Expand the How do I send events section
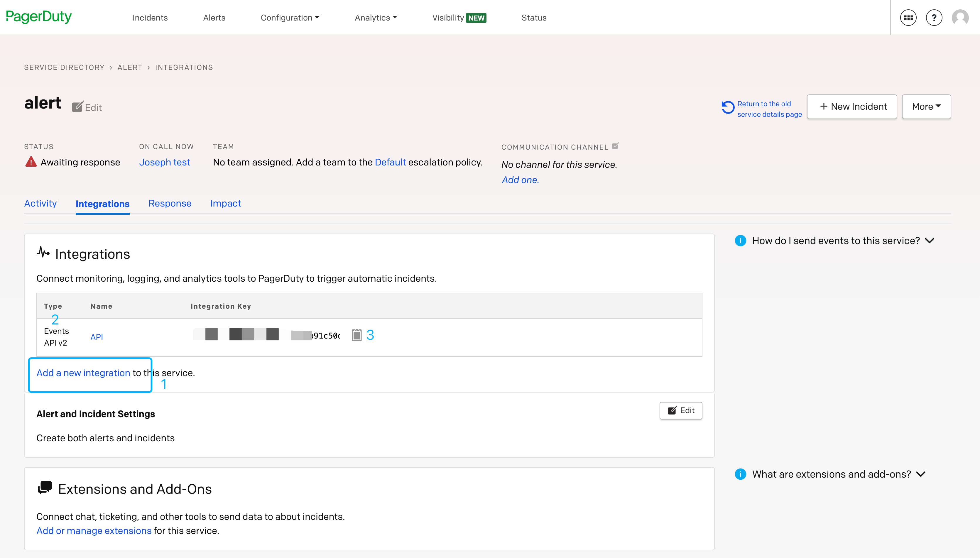 pos(930,241)
